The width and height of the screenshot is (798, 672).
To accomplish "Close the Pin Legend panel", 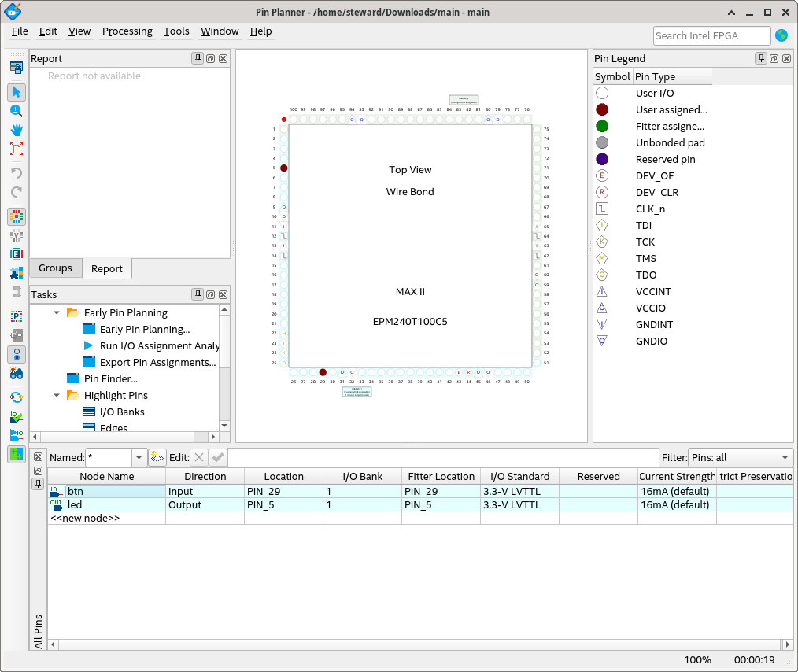I will 787,58.
